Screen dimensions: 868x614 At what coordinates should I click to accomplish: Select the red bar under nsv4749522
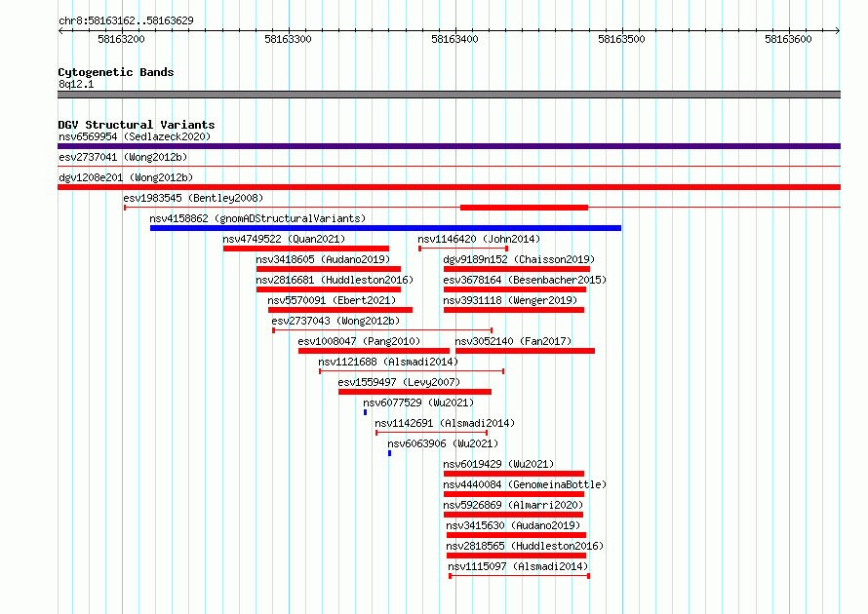tap(306, 249)
